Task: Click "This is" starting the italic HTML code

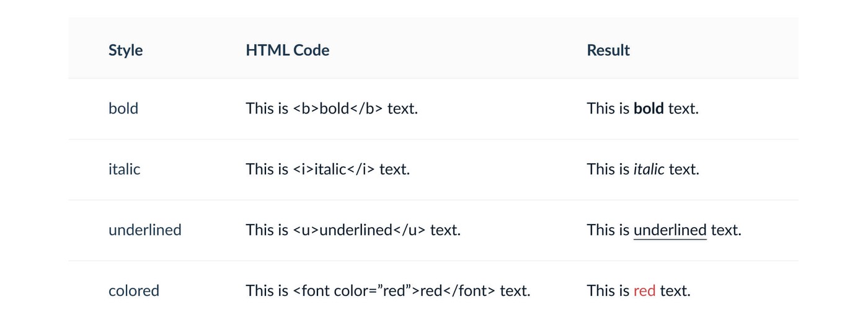Action: (x=267, y=169)
